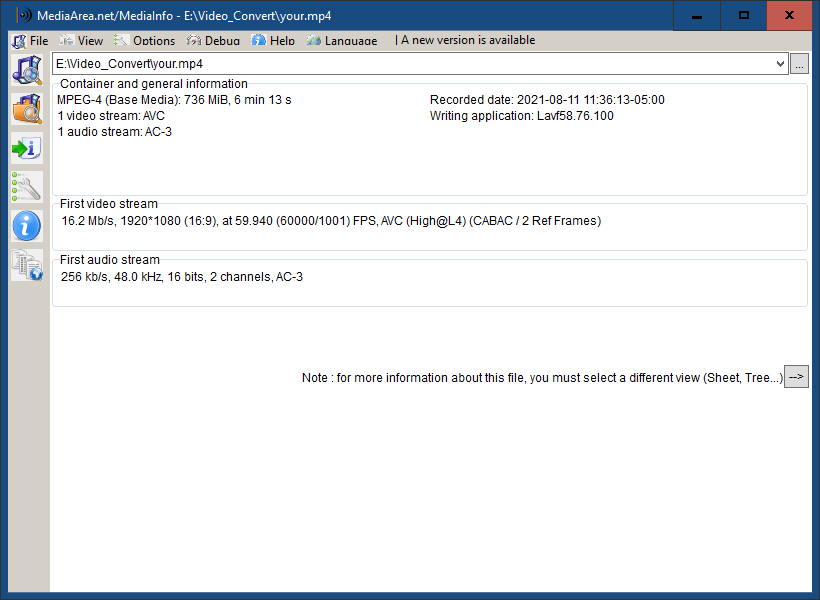820x600 pixels.
Task: Click the Open File toolbar icon
Action: [27, 70]
